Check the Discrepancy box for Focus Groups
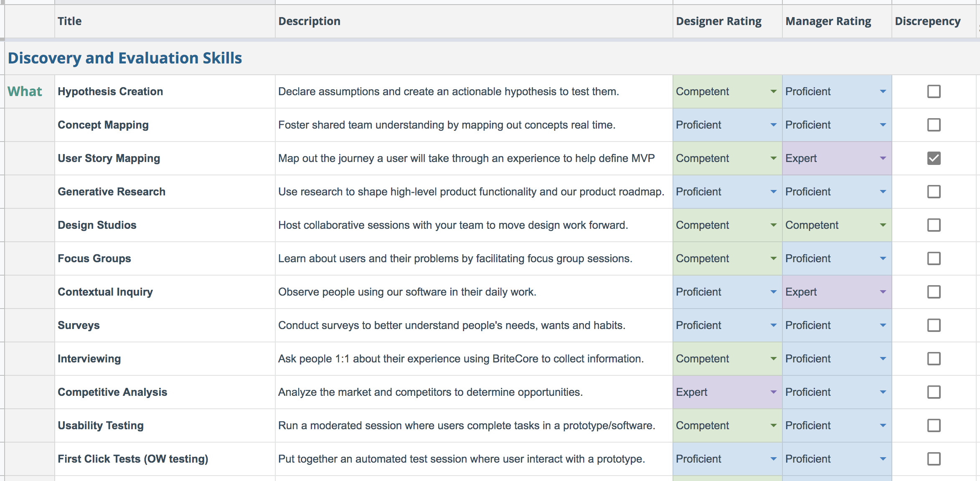Image resolution: width=980 pixels, height=481 pixels. [934, 258]
